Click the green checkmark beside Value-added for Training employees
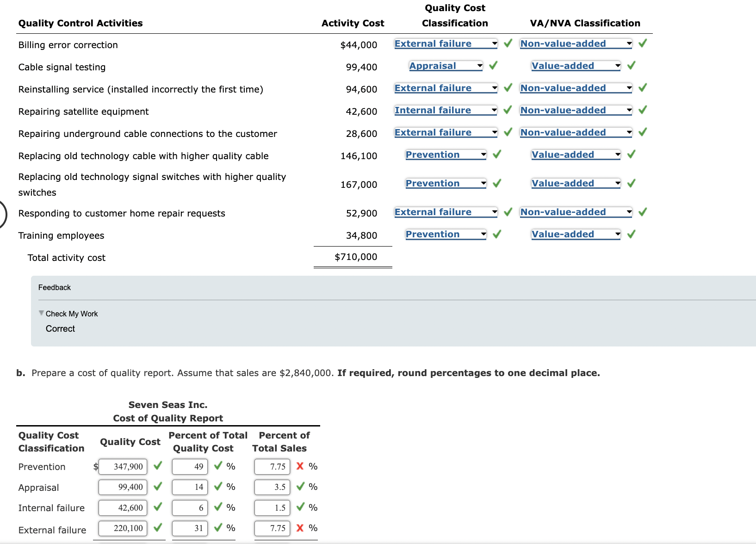The image size is (756, 544). click(x=631, y=234)
